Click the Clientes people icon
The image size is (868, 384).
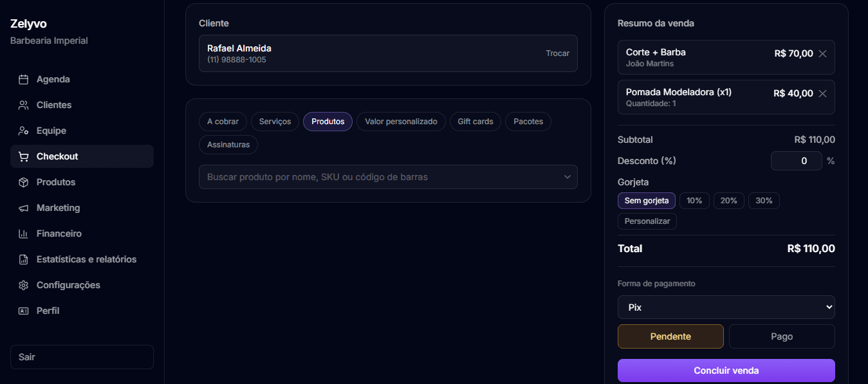[x=24, y=105]
